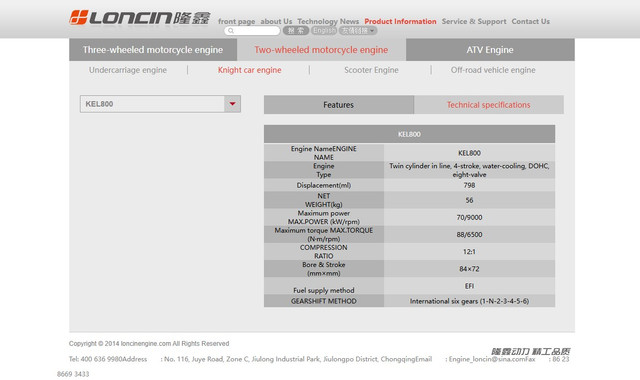Go to front page
The height and width of the screenshot is (380, 640).
point(236,21)
